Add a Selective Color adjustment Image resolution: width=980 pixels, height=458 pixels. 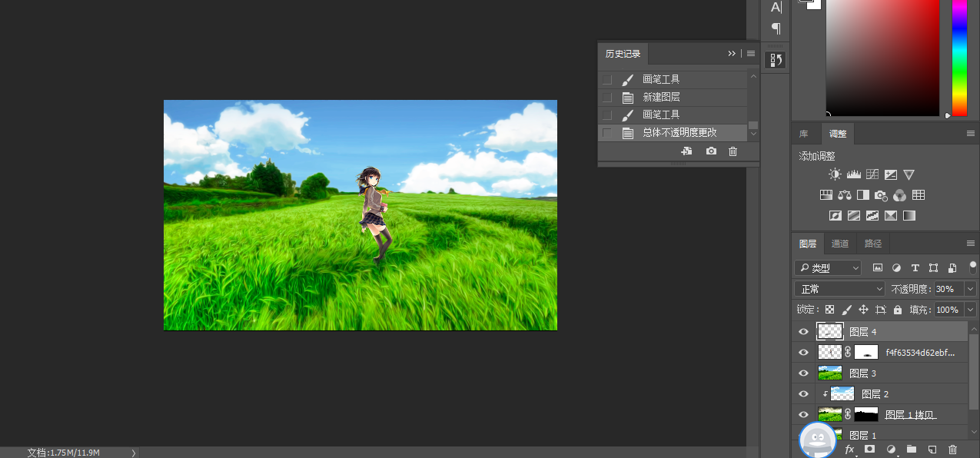[891, 216]
